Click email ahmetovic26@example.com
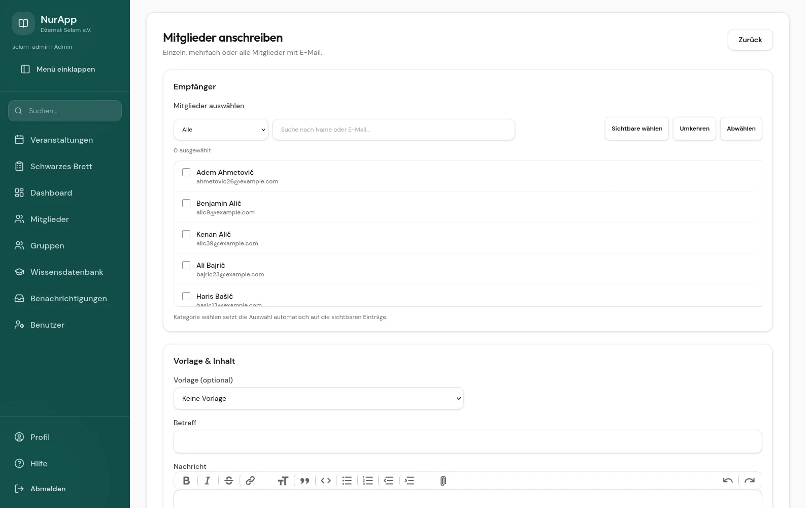 237,181
